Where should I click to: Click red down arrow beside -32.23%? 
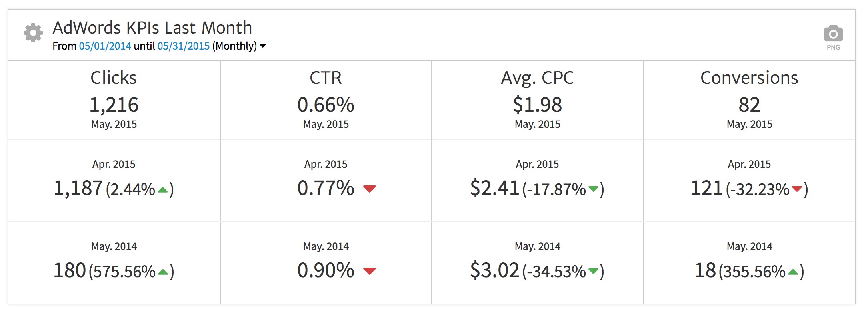pyautogui.click(x=797, y=189)
